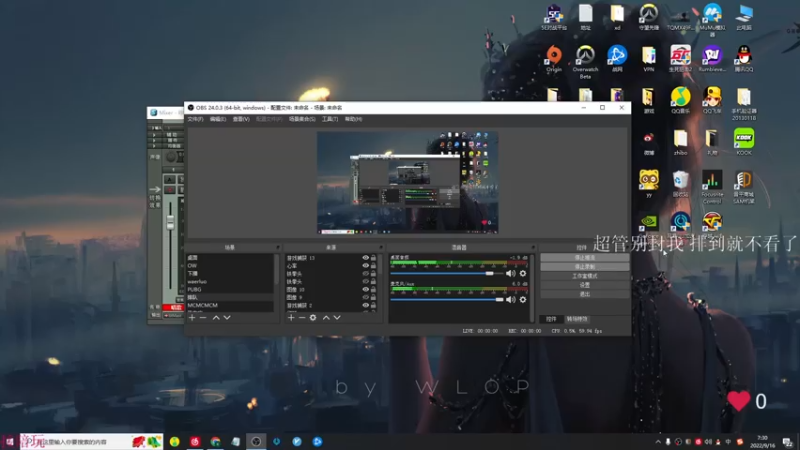The height and width of the screenshot is (450, 800).
Task: Select the PUBG scene in scene list
Action: tap(230, 289)
